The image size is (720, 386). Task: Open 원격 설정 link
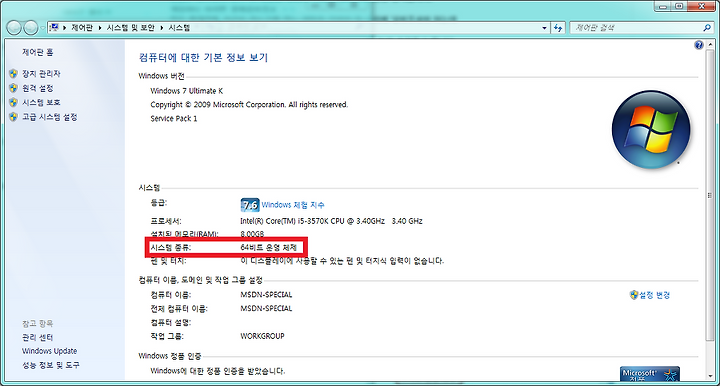coord(38,88)
